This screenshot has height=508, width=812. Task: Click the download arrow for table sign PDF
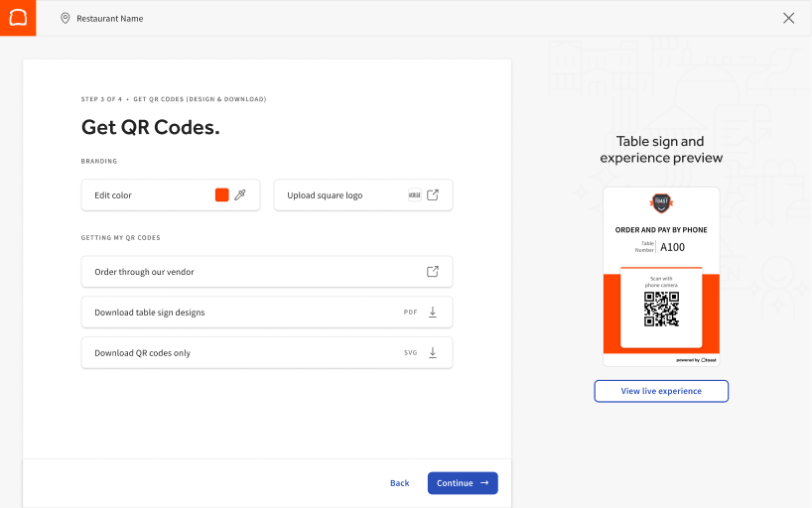pyautogui.click(x=433, y=313)
